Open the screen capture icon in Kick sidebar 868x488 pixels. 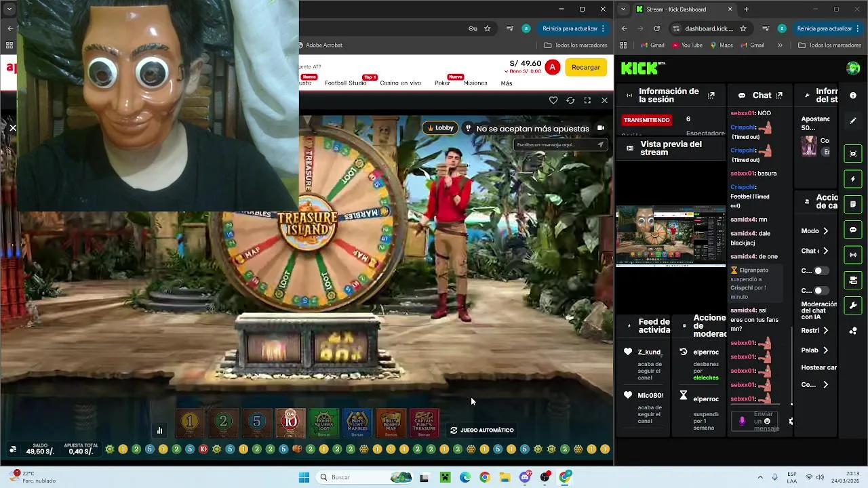point(853,153)
